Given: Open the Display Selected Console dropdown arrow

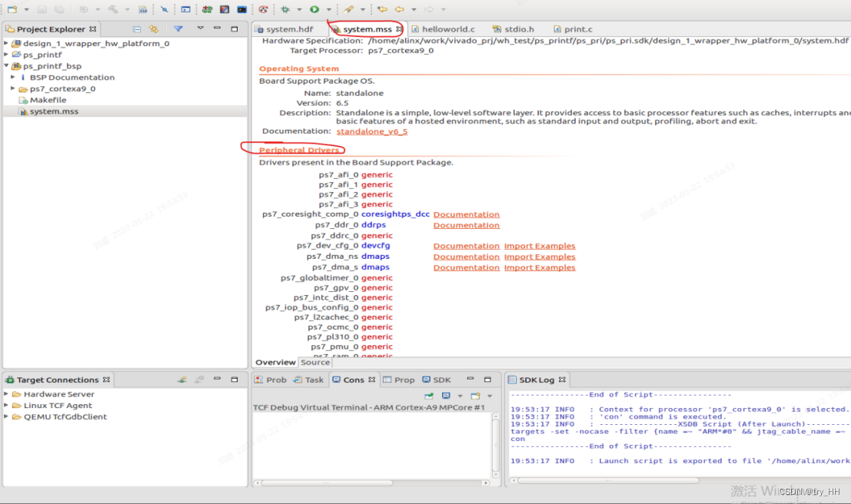Looking at the screenshot, I should pyautogui.click(x=460, y=396).
